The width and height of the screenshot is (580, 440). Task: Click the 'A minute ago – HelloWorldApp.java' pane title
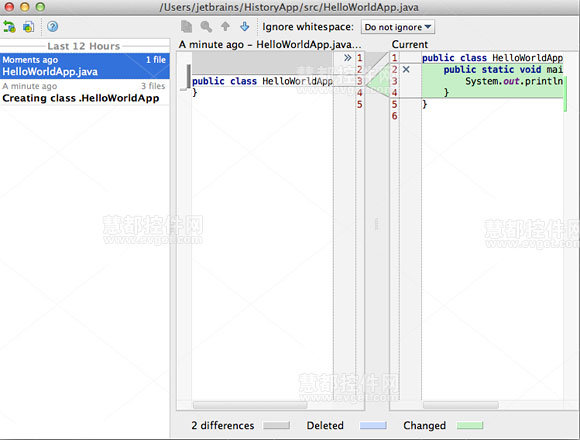pyautogui.click(x=270, y=44)
